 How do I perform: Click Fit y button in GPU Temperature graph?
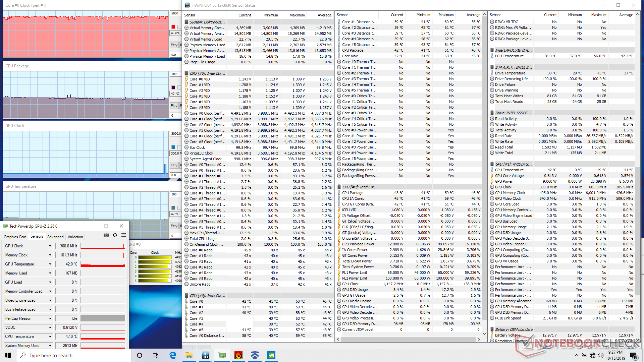[174, 226]
